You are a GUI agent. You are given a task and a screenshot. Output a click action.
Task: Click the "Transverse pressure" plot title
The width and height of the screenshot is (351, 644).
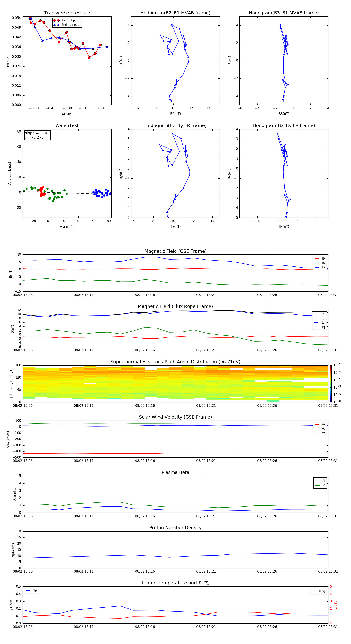(67, 13)
